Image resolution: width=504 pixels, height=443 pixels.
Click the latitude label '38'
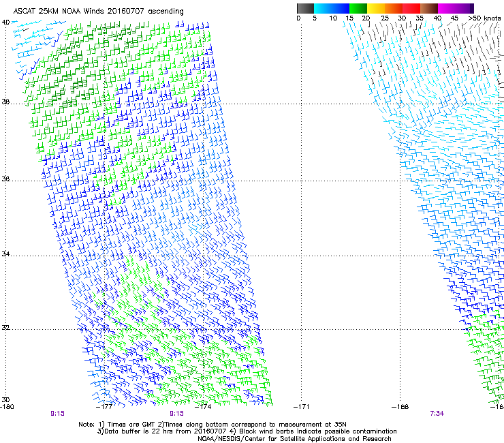click(5, 102)
